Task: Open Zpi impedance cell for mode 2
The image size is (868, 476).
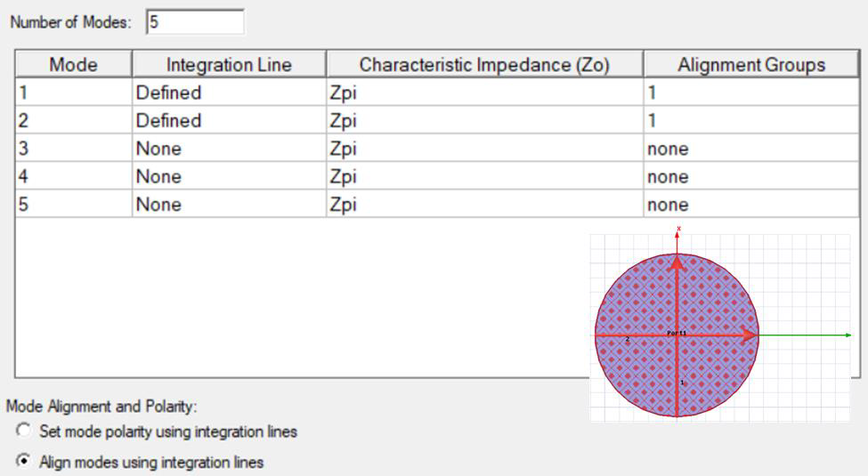Action: point(484,121)
